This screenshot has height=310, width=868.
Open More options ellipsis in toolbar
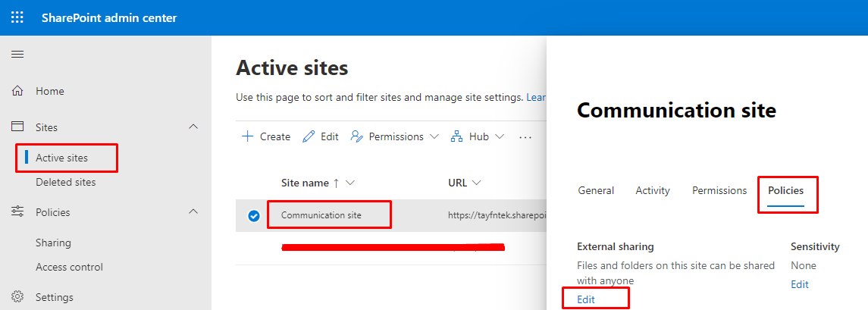pyautogui.click(x=525, y=137)
